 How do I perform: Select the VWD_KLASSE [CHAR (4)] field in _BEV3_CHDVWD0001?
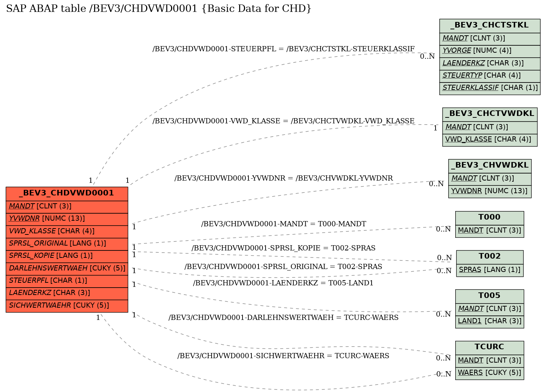pyautogui.click(x=67, y=231)
